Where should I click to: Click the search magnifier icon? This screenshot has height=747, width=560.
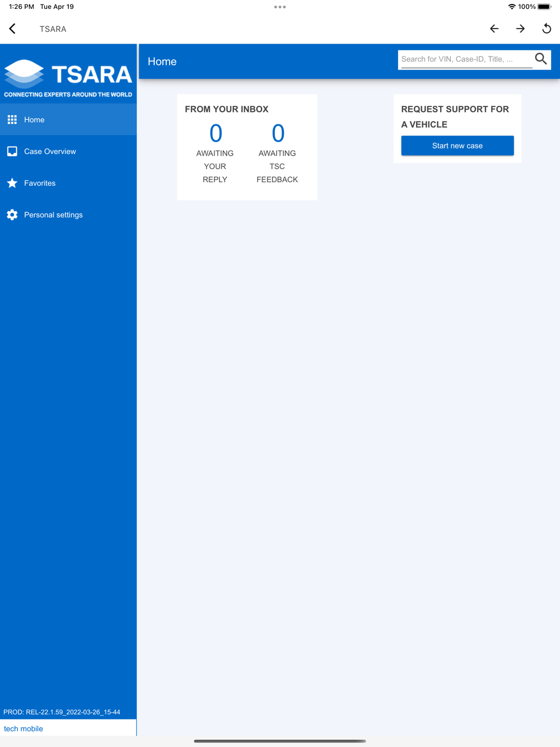[541, 59]
